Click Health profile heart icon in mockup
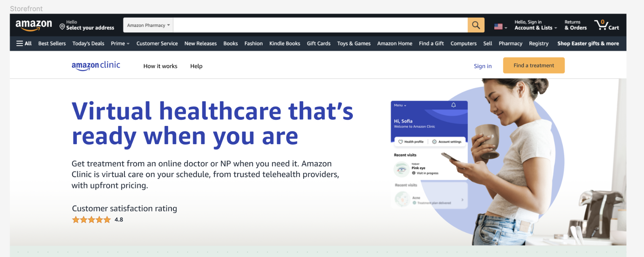 click(x=401, y=142)
